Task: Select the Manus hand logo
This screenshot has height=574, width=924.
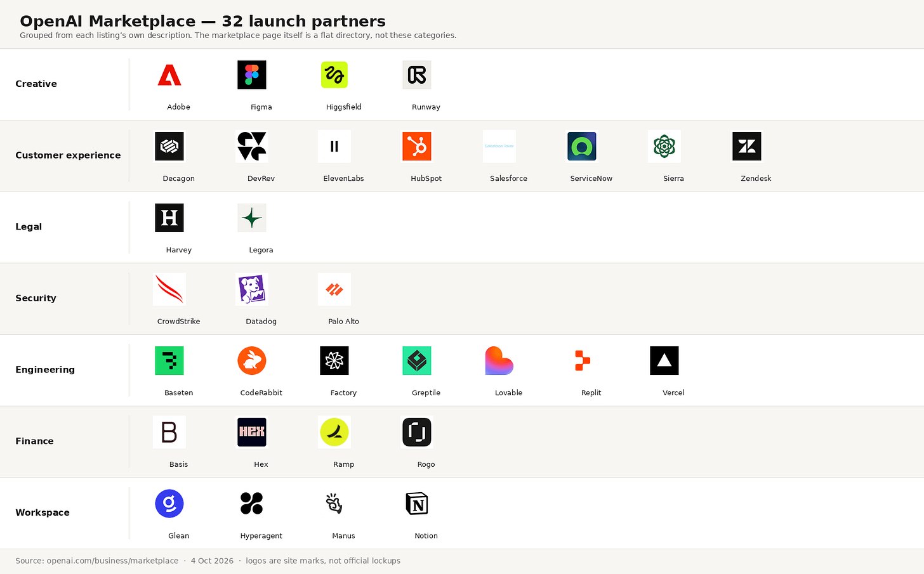Action: coord(334,504)
